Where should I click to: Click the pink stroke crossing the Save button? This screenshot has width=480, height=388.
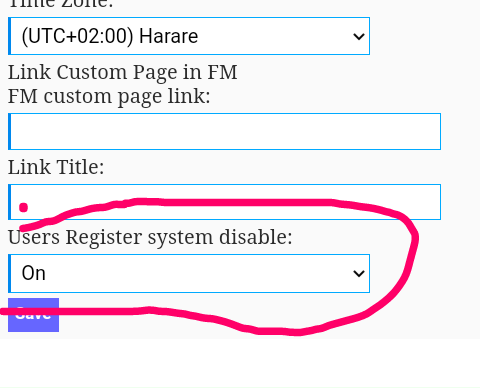click(33, 312)
